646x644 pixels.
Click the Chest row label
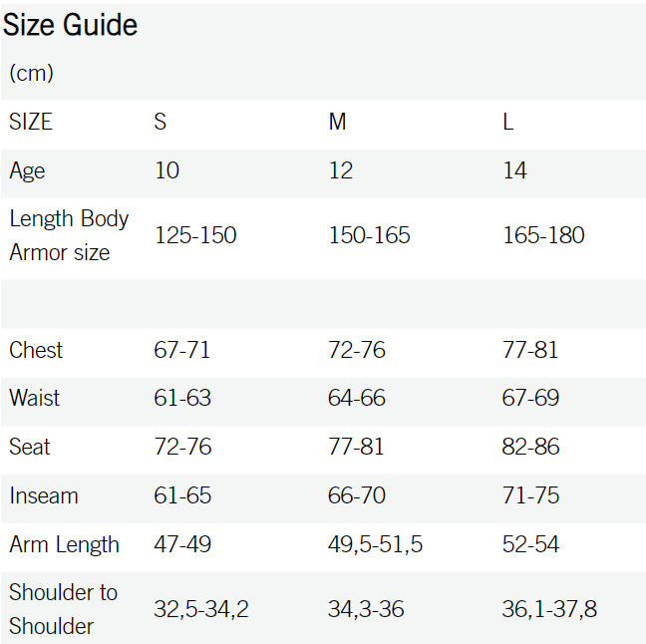36,350
